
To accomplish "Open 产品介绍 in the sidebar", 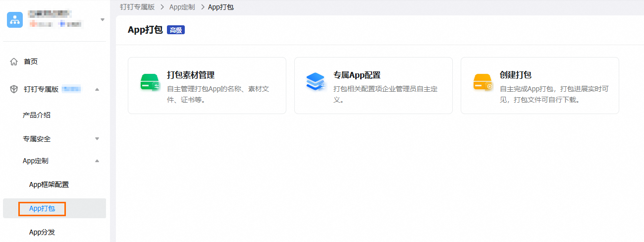I will (x=37, y=115).
